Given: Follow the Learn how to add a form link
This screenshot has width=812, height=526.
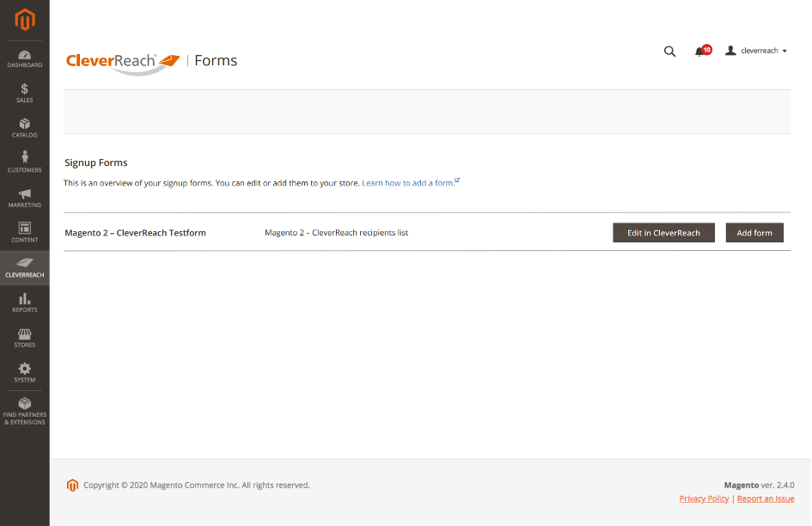Looking at the screenshot, I should click(x=408, y=183).
